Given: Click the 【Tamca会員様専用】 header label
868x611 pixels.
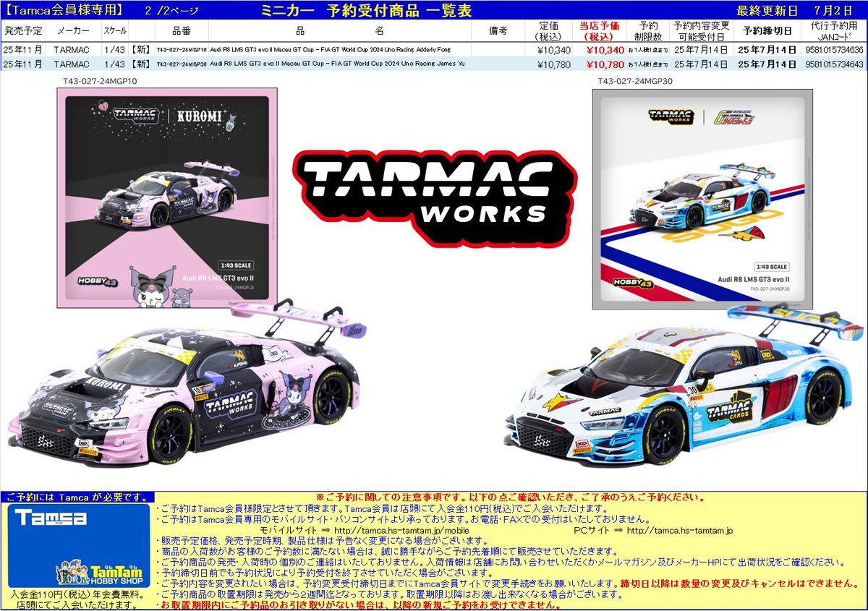Looking at the screenshot, I should 63,10.
